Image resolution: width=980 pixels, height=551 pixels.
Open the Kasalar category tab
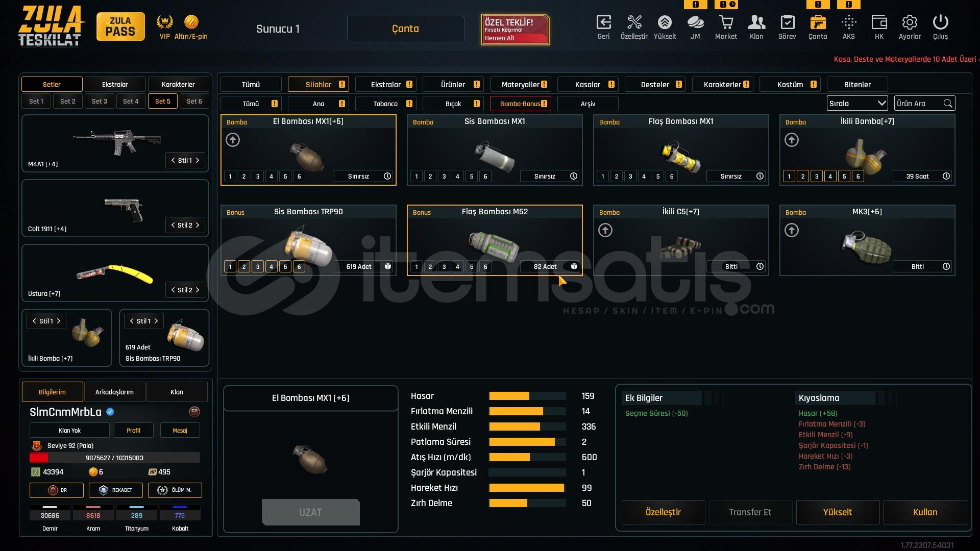587,84
